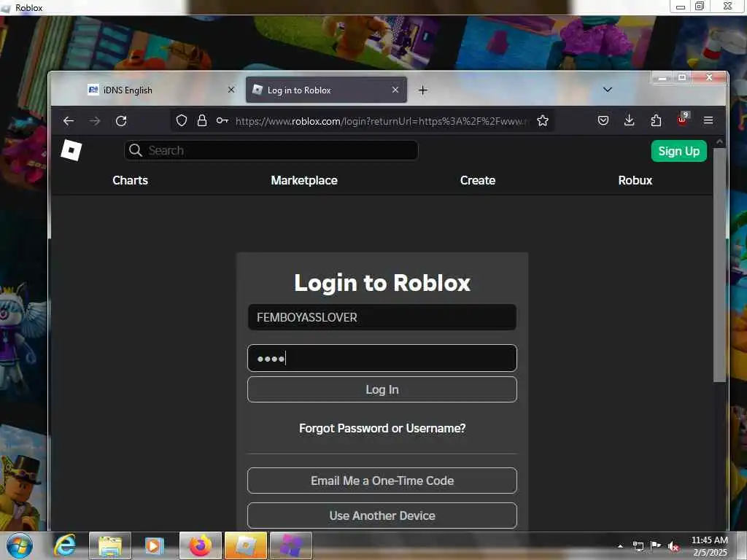Go back with the Firefox back arrow

[x=69, y=121]
